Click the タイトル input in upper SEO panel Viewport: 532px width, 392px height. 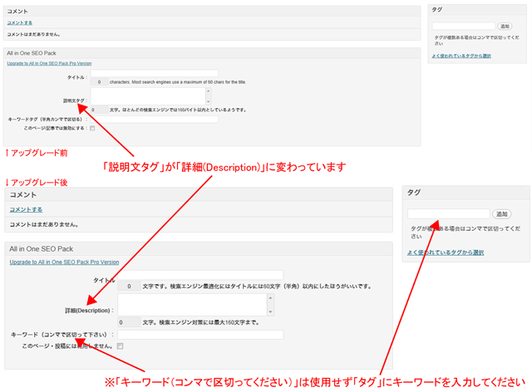coord(155,73)
